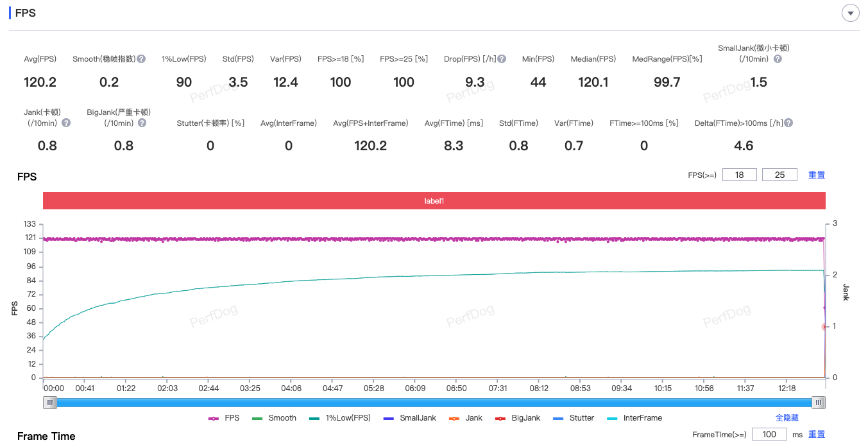868x445 pixels.
Task: Click help icon next to Smooth(稳帧指数)
Action: coord(141,59)
